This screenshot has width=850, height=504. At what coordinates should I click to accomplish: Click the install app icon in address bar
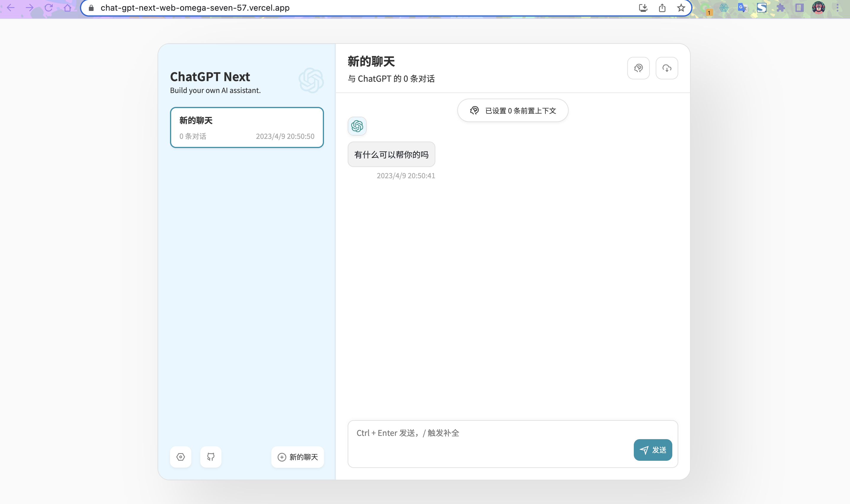643,8
